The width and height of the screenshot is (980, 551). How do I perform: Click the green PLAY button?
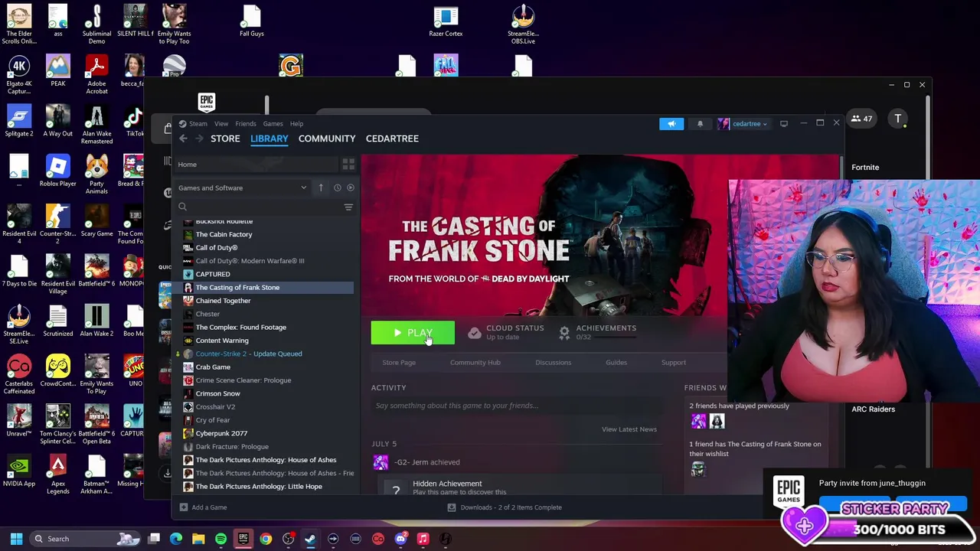click(x=413, y=333)
